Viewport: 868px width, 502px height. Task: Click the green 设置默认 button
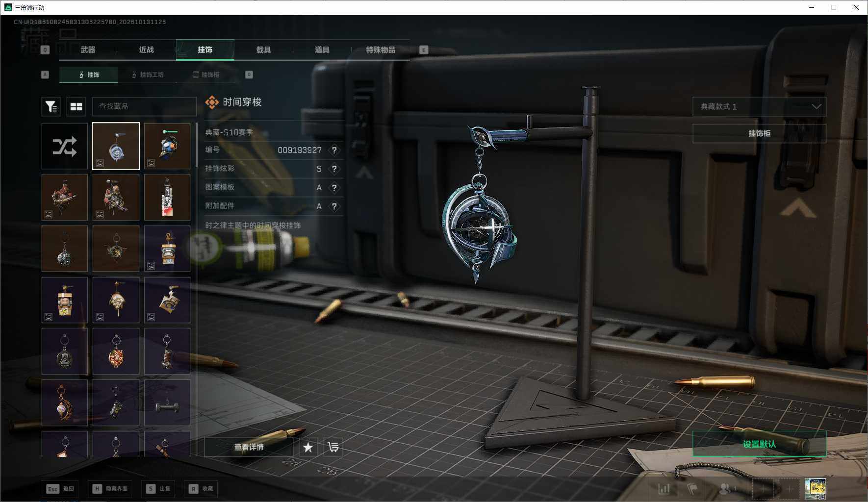point(759,444)
